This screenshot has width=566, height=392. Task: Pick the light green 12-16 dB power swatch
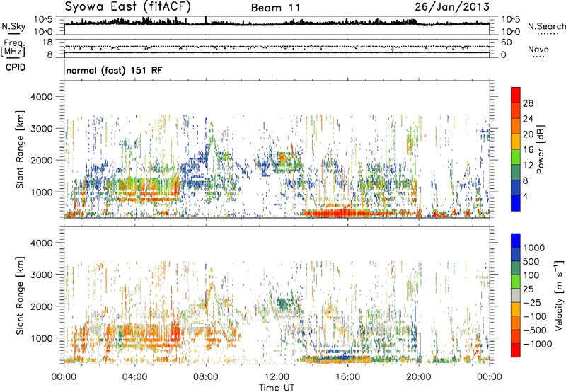(x=516, y=156)
